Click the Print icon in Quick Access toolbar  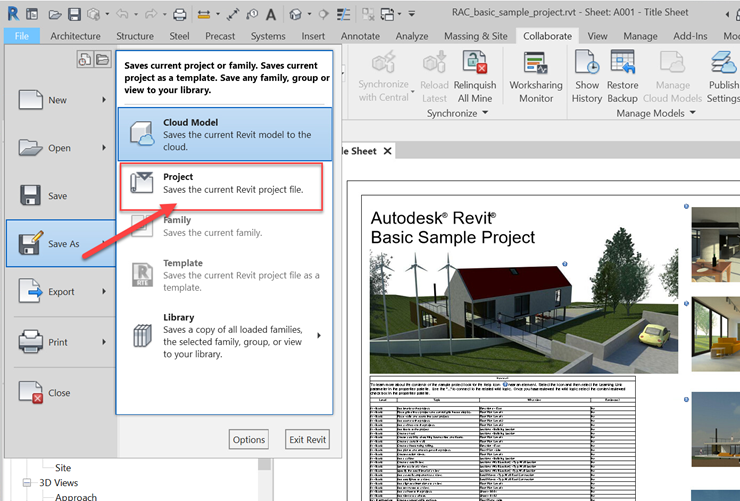[179, 15]
